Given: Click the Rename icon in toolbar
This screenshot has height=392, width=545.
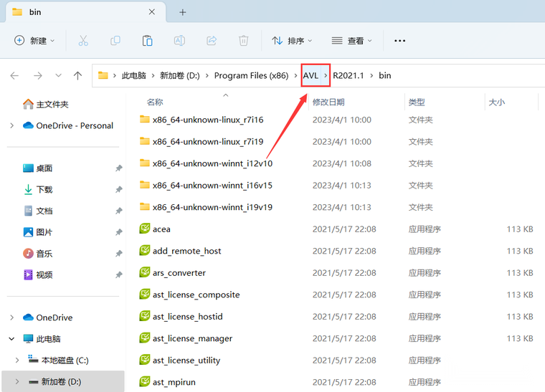Looking at the screenshot, I should click(179, 41).
